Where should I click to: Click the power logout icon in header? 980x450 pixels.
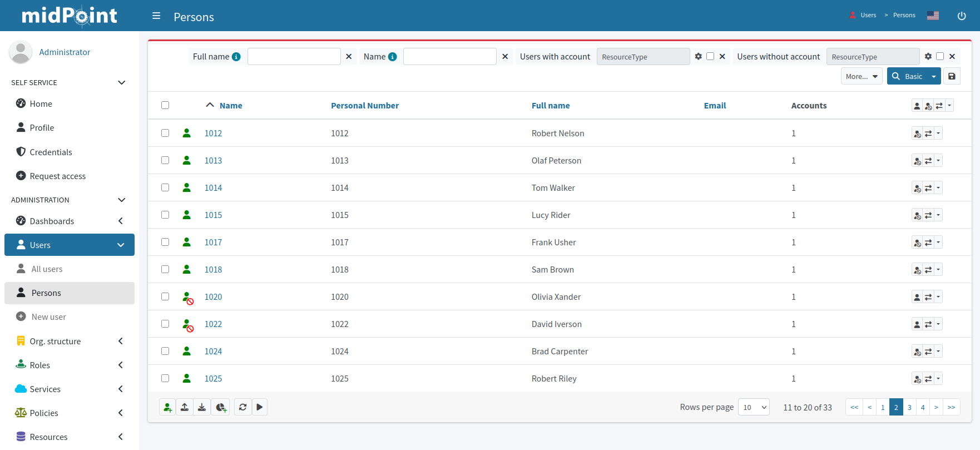[961, 16]
